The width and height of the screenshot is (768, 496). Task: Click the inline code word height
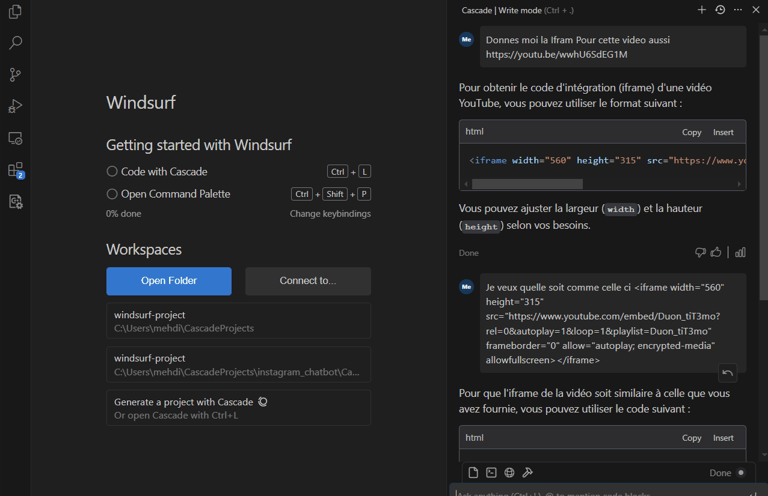pos(481,227)
